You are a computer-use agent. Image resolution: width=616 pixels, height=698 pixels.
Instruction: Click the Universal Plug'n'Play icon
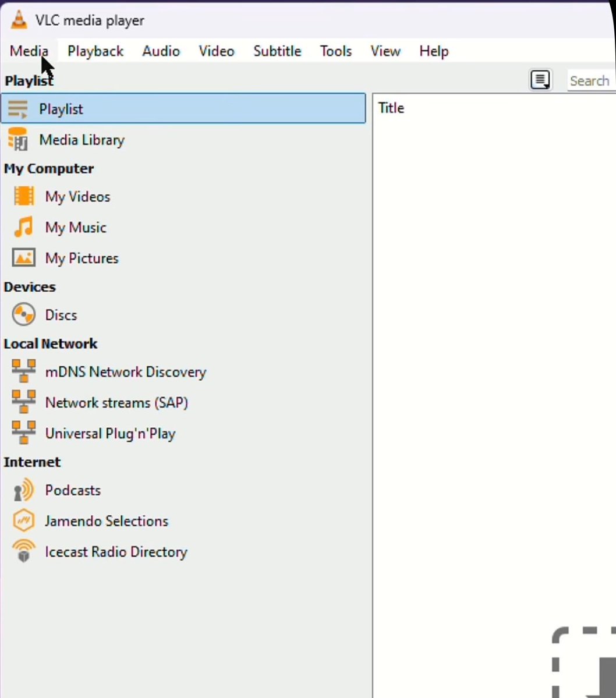coord(24,432)
